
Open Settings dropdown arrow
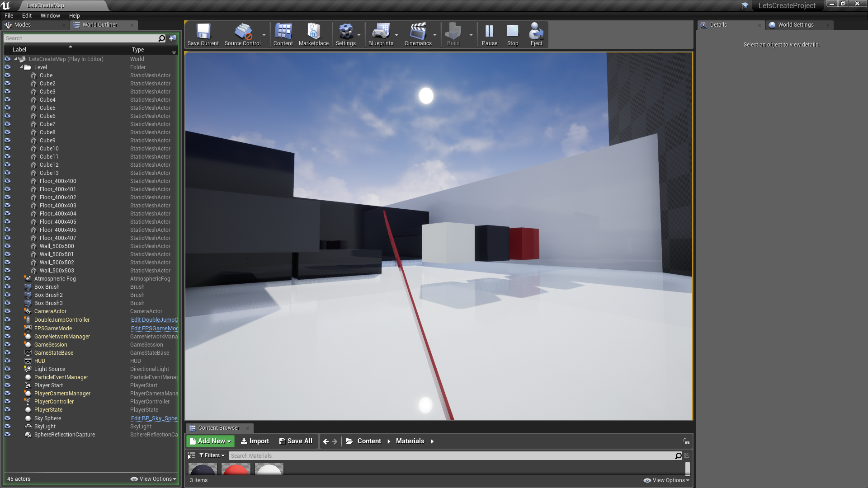click(x=359, y=35)
